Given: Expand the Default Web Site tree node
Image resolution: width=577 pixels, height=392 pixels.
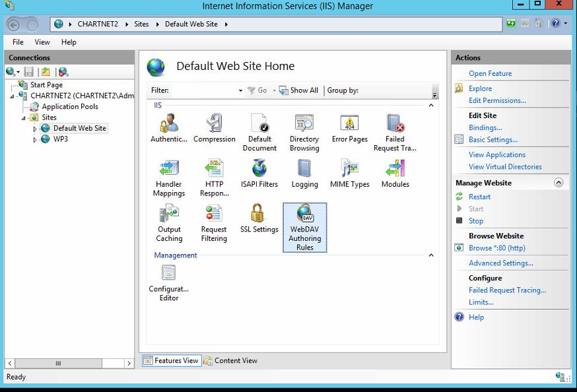Looking at the screenshot, I should [x=35, y=129].
